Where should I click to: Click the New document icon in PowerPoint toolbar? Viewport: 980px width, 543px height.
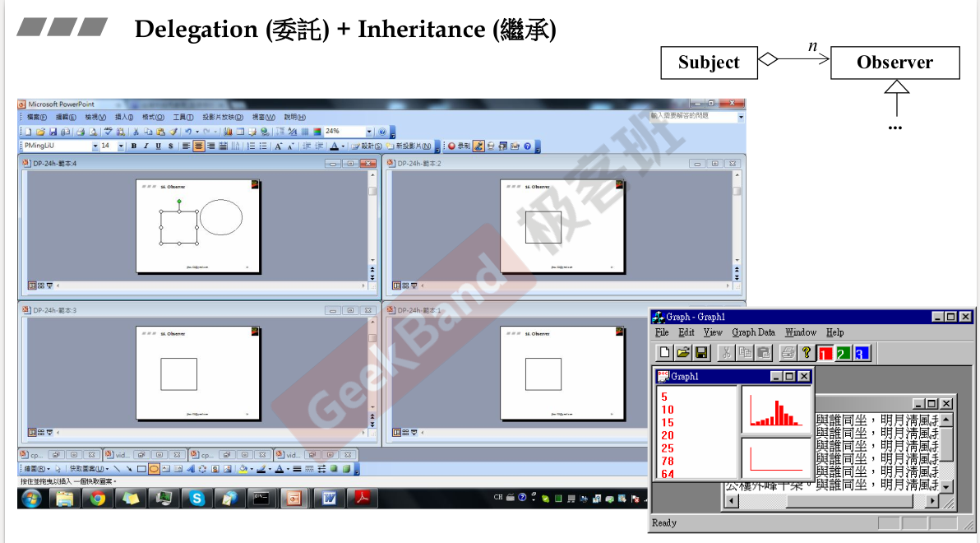coord(28,132)
